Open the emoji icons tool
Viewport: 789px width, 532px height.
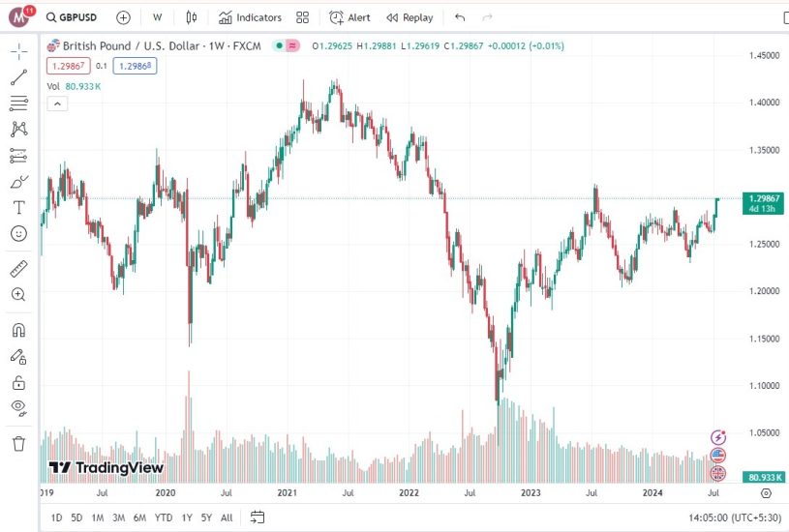18,234
